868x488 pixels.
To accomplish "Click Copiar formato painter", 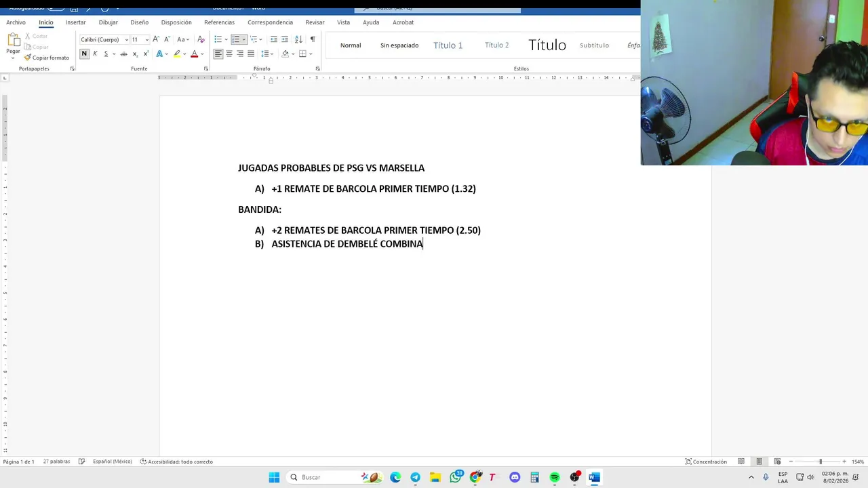I will pyautogui.click(x=46, y=58).
